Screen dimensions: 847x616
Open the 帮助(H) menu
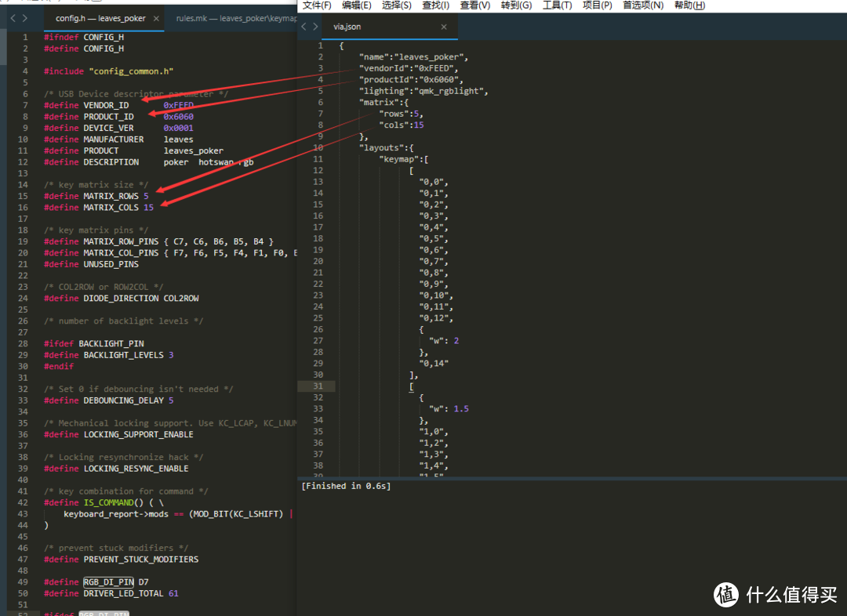[x=690, y=5]
